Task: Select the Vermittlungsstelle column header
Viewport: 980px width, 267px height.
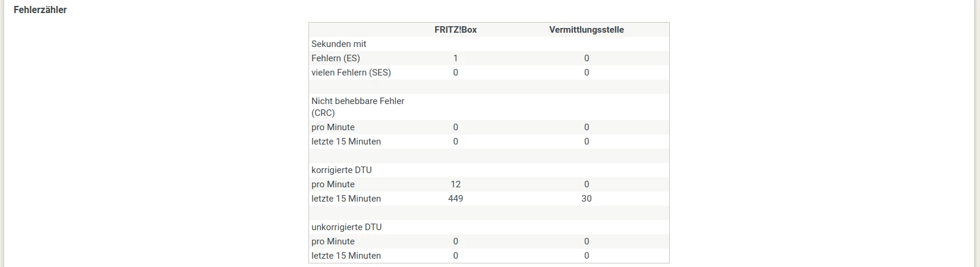Action: [x=586, y=30]
